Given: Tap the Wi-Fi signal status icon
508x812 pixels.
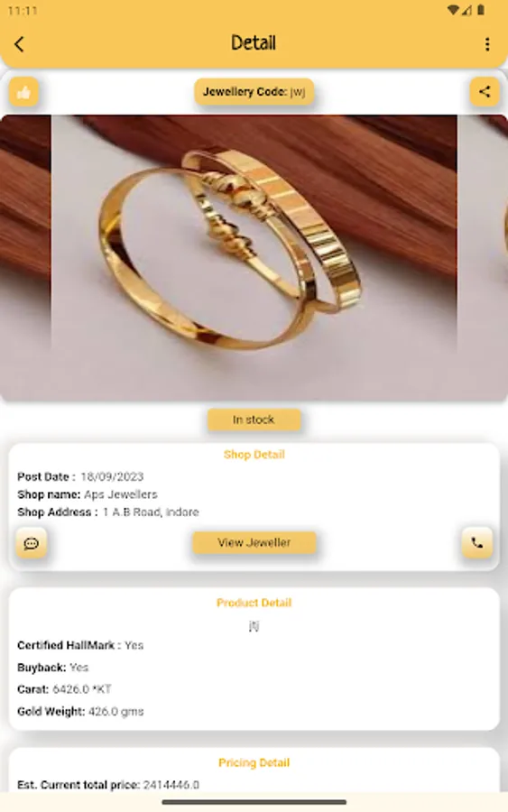Looking at the screenshot, I should point(453,10).
